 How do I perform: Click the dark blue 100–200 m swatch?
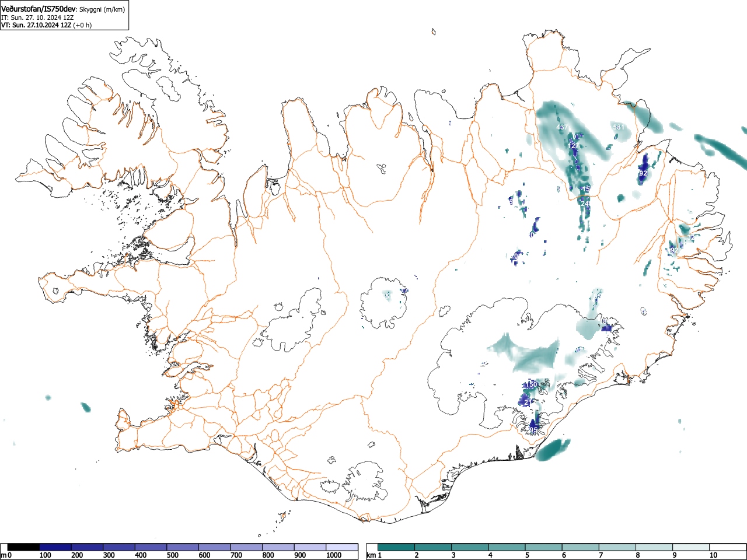(55, 547)
